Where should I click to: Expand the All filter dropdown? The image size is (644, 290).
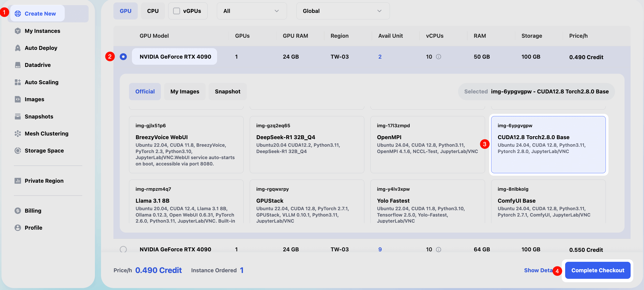[x=251, y=11]
